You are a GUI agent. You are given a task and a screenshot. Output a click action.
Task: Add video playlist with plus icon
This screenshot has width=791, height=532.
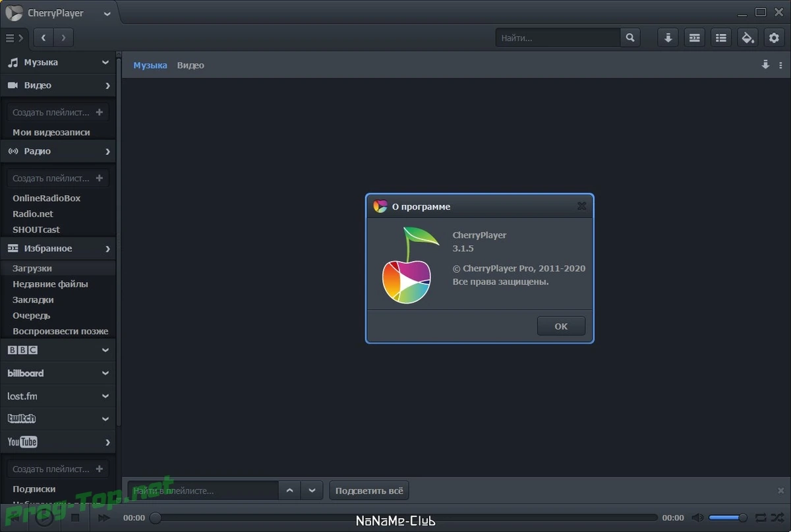(x=100, y=112)
